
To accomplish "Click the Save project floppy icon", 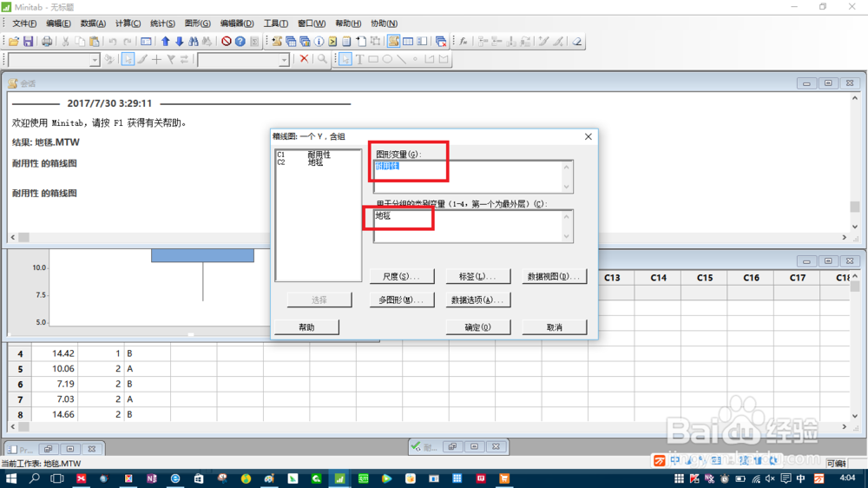I will point(28,42).
